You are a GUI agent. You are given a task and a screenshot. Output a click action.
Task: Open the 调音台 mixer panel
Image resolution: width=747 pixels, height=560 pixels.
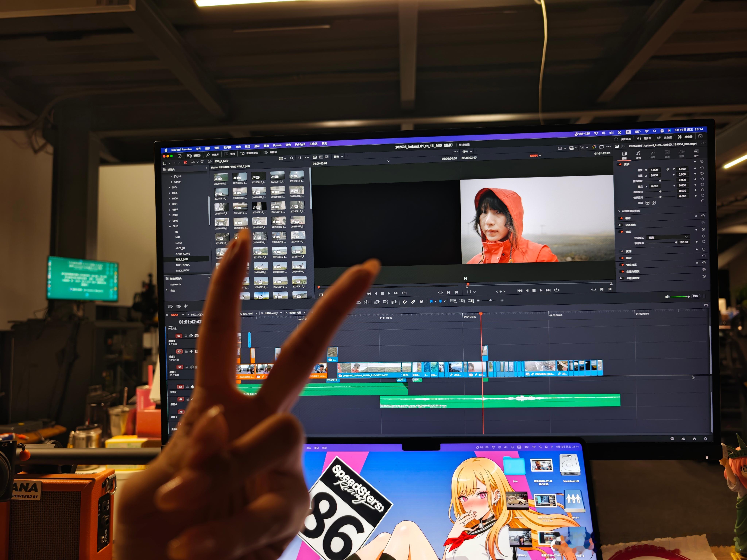(x=644, y=138)
